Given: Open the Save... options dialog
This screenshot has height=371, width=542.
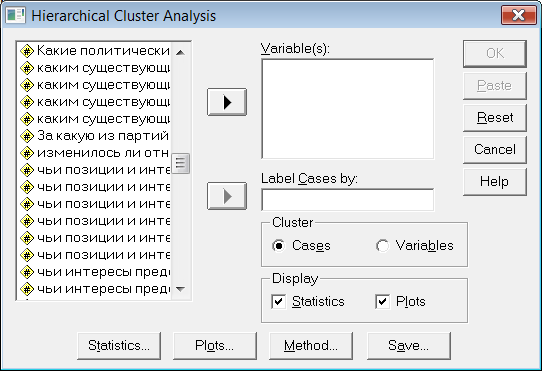Looking at the screenshot, I should click(x=409, y=346).
